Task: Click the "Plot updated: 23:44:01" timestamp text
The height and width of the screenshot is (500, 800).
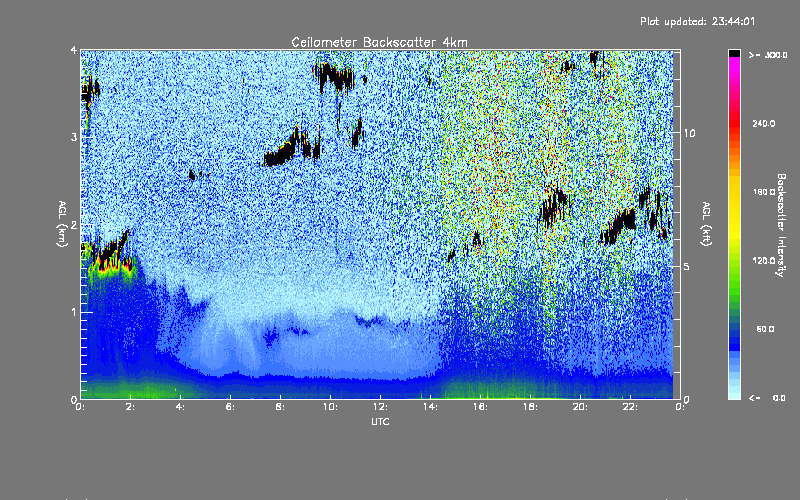Action: point(697,21)
